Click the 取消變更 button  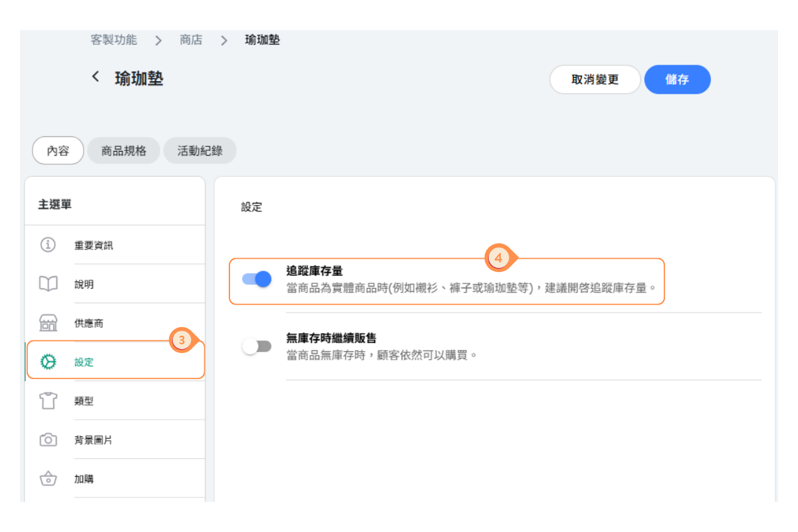coord(595,80)
